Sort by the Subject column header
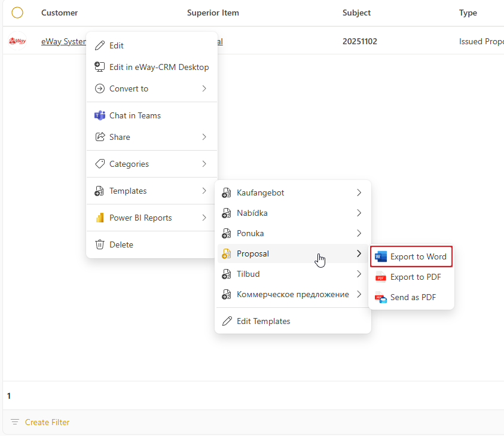Screen dimensions: 504x437 [356, 13]
